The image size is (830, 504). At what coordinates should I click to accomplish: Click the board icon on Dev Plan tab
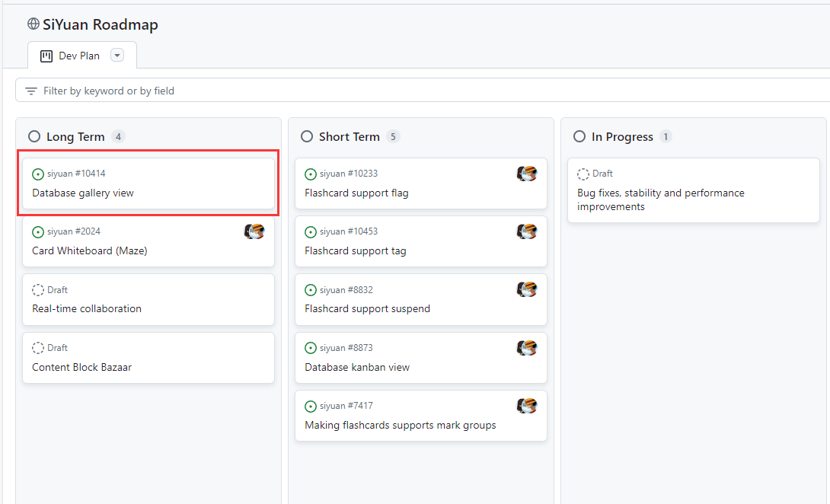pyautogui.click(x=46, y=56)
